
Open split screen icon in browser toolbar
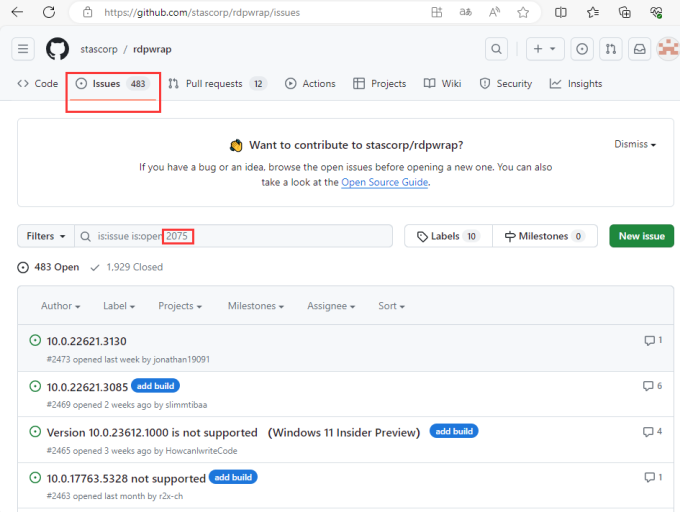click(560, 12)
